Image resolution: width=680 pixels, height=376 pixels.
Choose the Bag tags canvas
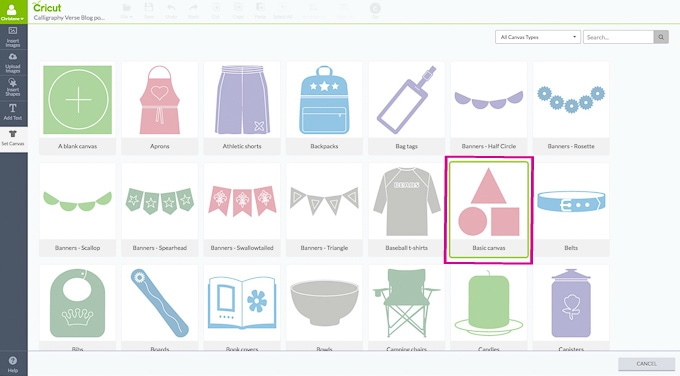coord(406,108)
